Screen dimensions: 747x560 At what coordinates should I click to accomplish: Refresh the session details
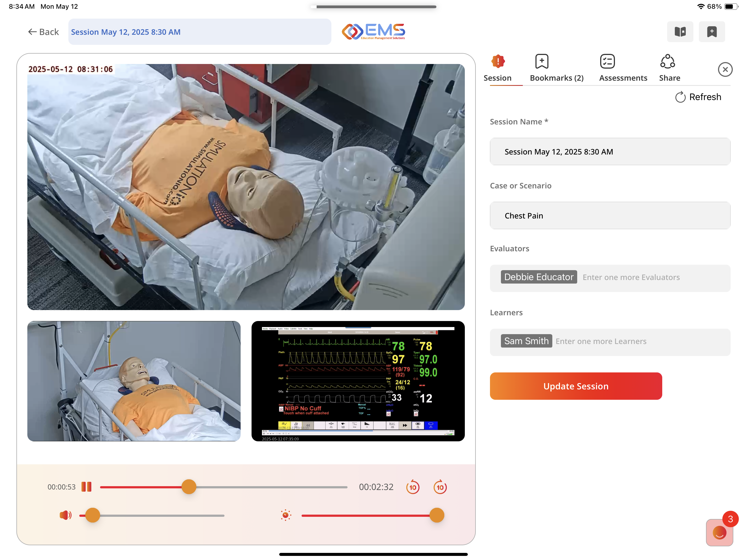click(x=698, y=97)
